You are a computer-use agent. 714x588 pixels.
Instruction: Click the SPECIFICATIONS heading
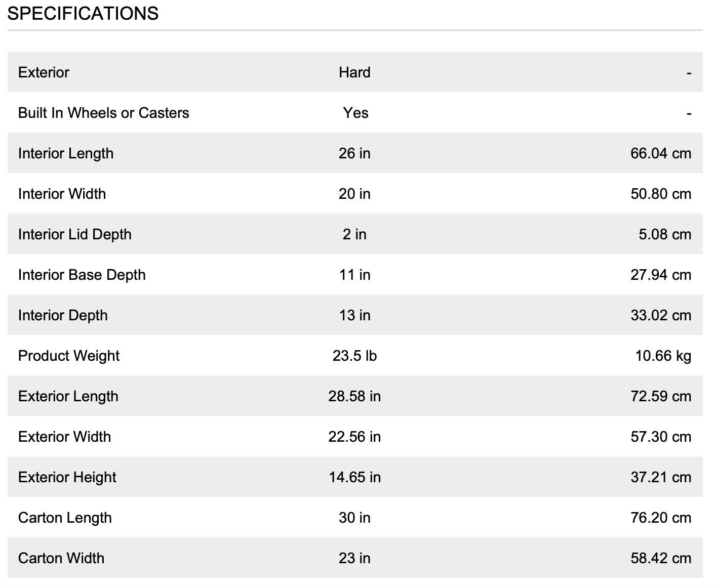pos(83,14)
